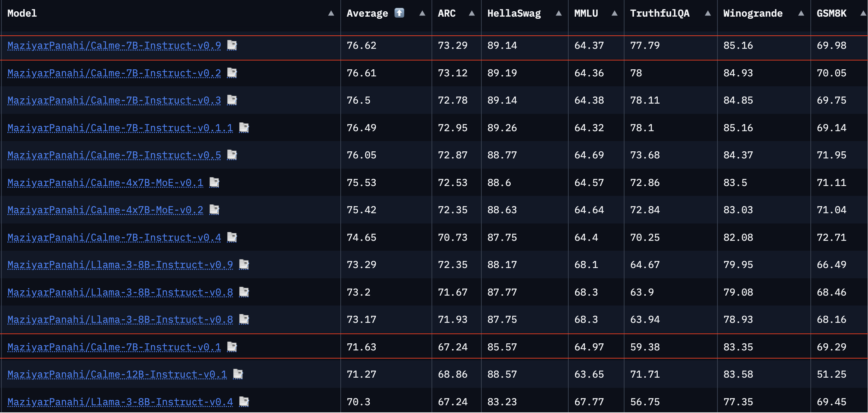Click document icon beside Calme-12B-Instruct-v0.1
868x413 pixels.
coord(238,374)
